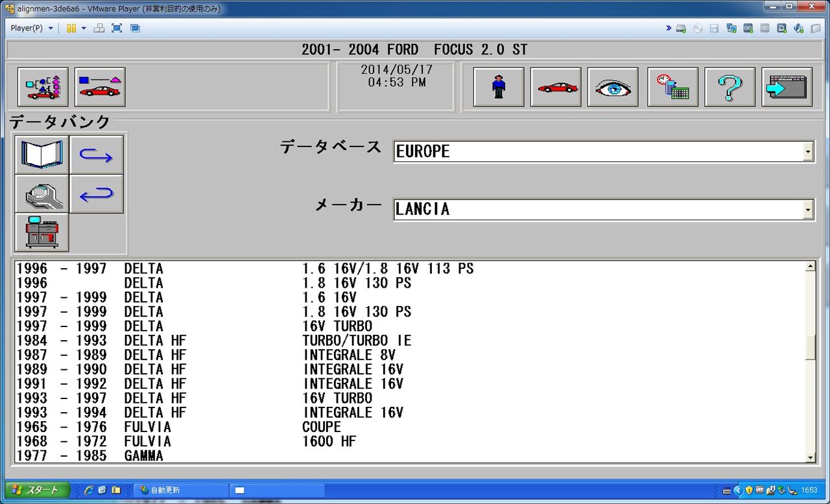Click the magnifier and wrench search icon
The height and width of the screenshot is (504, 830).
(42, 194)
